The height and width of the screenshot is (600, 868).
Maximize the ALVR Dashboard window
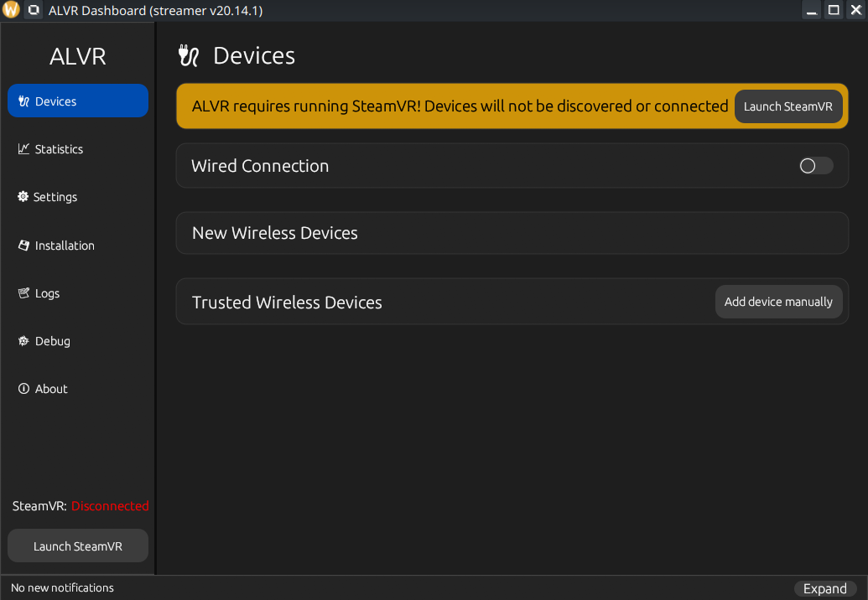[x=834, y=10]
